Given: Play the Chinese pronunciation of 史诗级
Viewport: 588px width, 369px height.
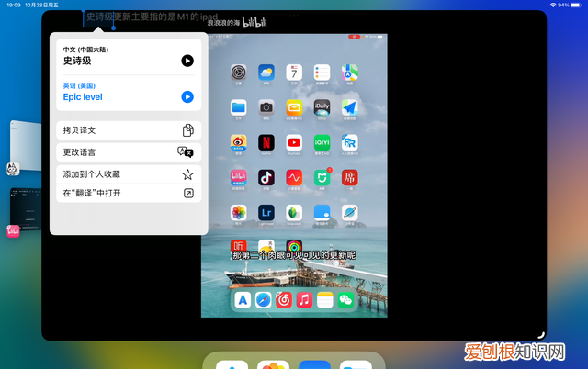Looking at the screenshot, I should (x=187, y=61).
